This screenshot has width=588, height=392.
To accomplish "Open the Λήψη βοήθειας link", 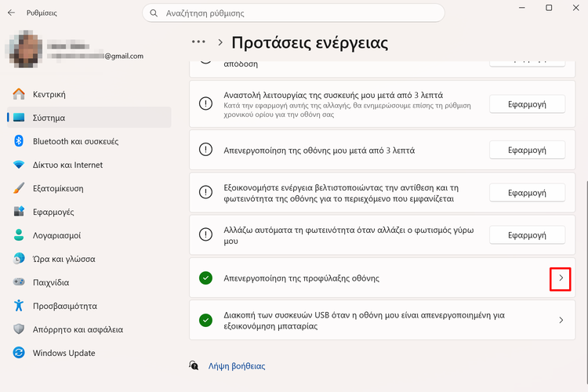I will (x=236, y=365).
